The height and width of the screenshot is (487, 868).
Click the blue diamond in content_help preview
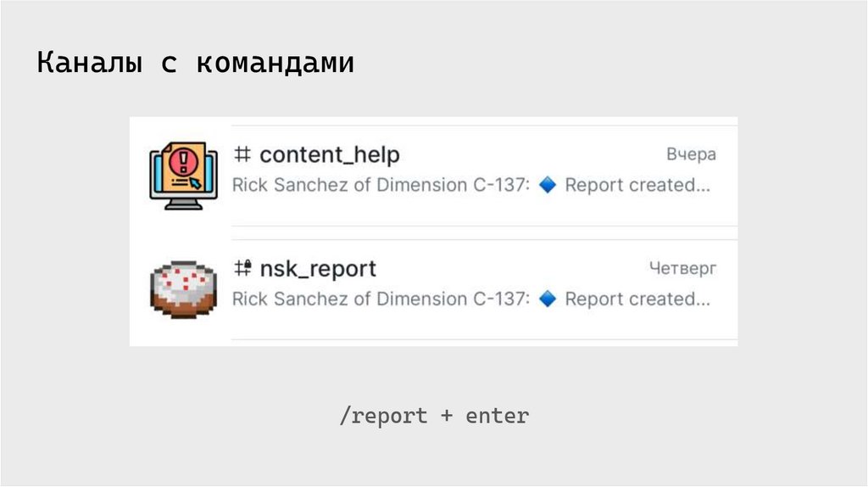pyautogui.click(x=548, y=185)
